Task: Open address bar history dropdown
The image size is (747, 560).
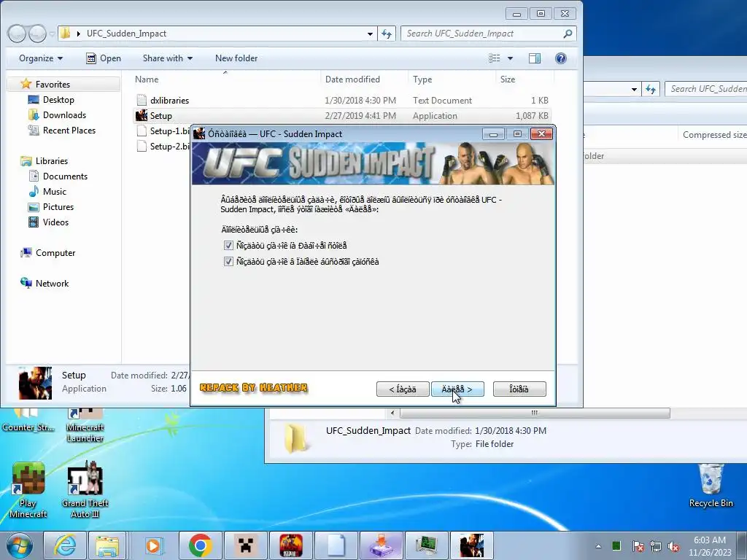Action: pos(370,34)
